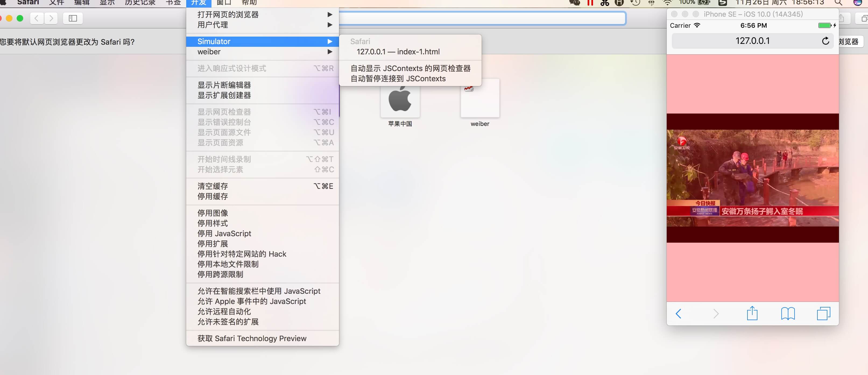Screen dimensions: 868x375
Task: Toggle 允许在智能搜索栏中使用 JavaScript
Action: click(263, 291)
